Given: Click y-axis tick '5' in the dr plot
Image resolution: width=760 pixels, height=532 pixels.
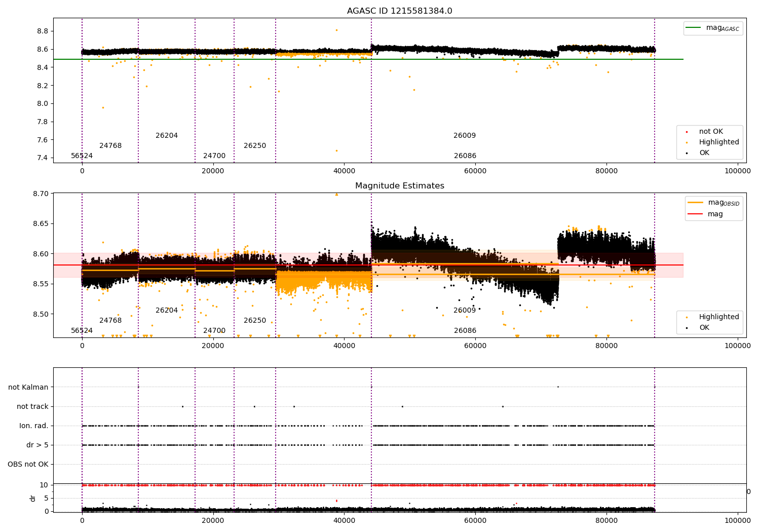Looking at the screenshot, I should (46, 499).
